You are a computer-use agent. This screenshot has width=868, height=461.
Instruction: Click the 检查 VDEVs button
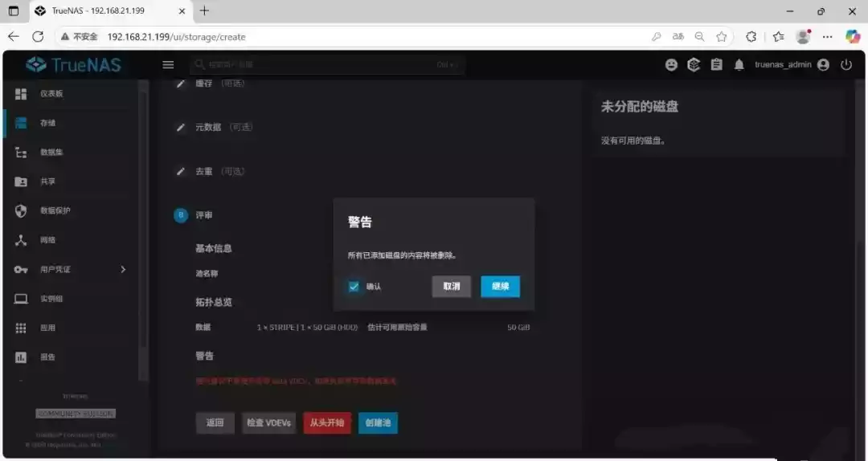tap(268, 422)
